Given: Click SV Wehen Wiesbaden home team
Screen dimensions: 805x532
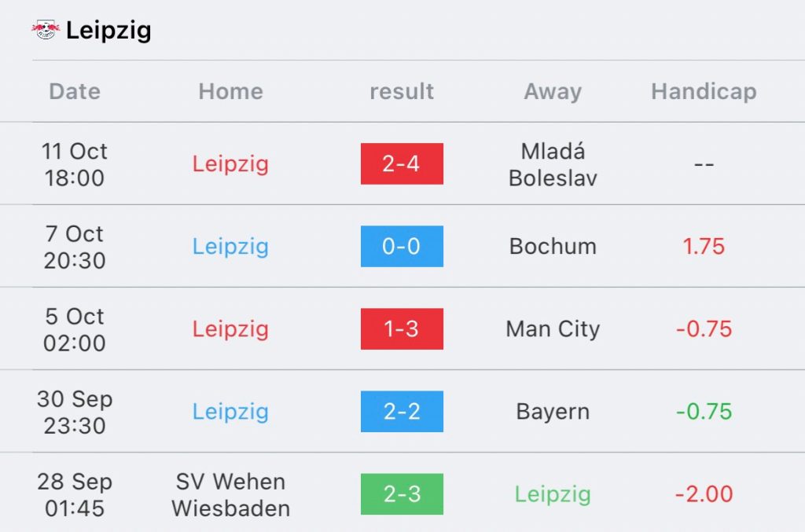Looking at the screenshot, I should click(230, 495).
